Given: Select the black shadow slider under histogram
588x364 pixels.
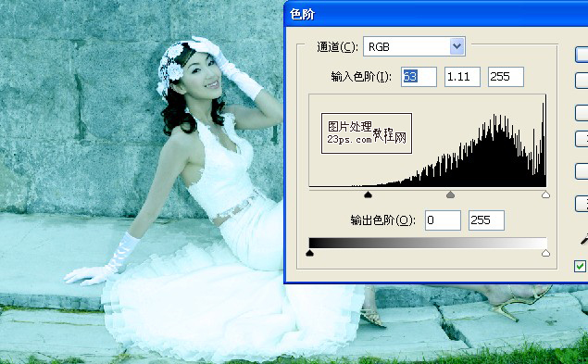Looking at the screenshot, I should tap(368, 195).
